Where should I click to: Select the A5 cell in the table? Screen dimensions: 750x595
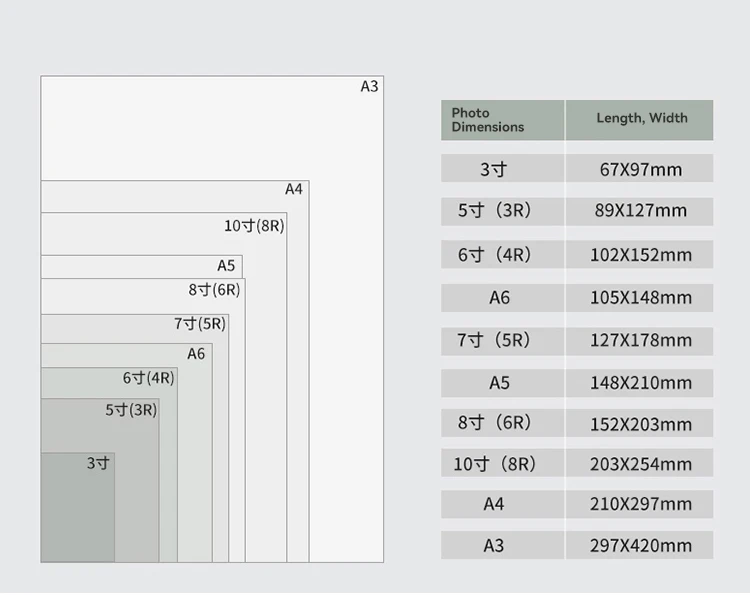503,383
